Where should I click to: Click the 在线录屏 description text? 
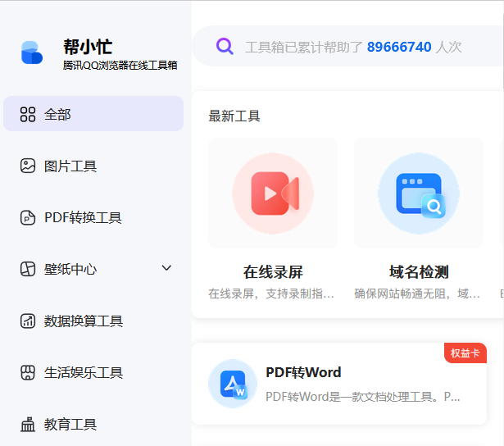[x=271, y=294]
